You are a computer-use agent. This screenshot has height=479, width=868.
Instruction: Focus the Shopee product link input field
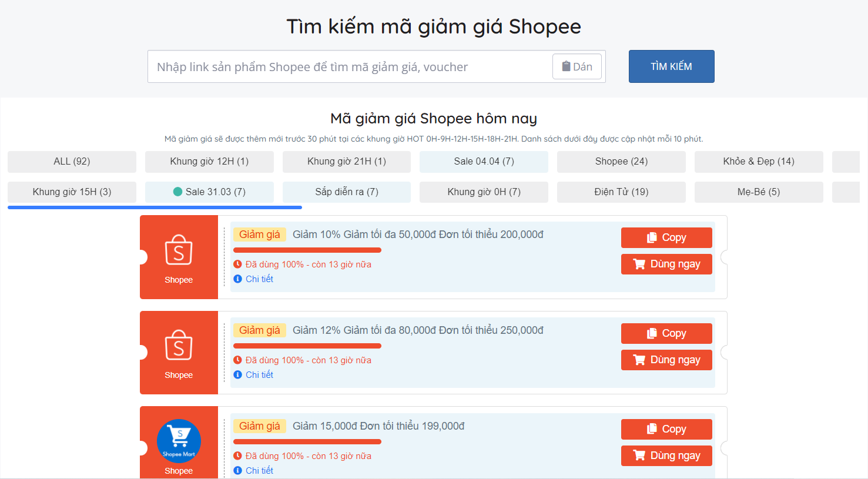[x=350, y=67]
